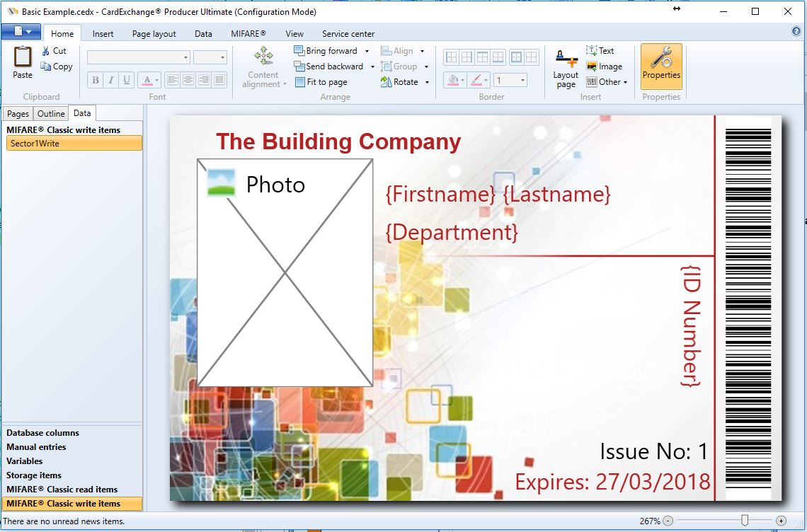Click the Copy icon
This screenshot has height=532, width=807.
(46, 66)
